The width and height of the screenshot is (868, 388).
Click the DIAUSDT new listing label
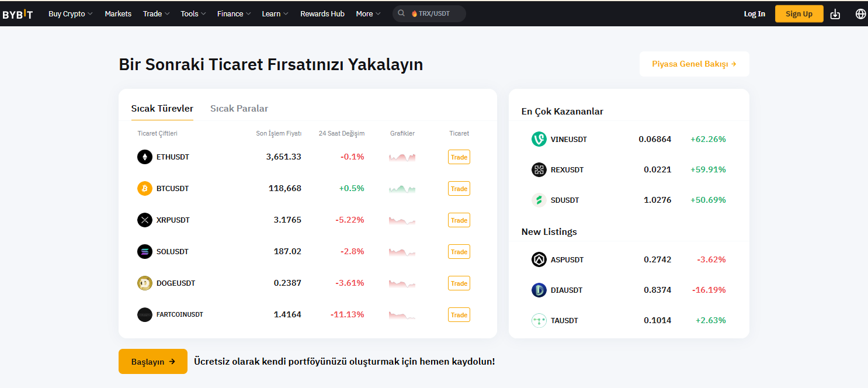point(567,290)
